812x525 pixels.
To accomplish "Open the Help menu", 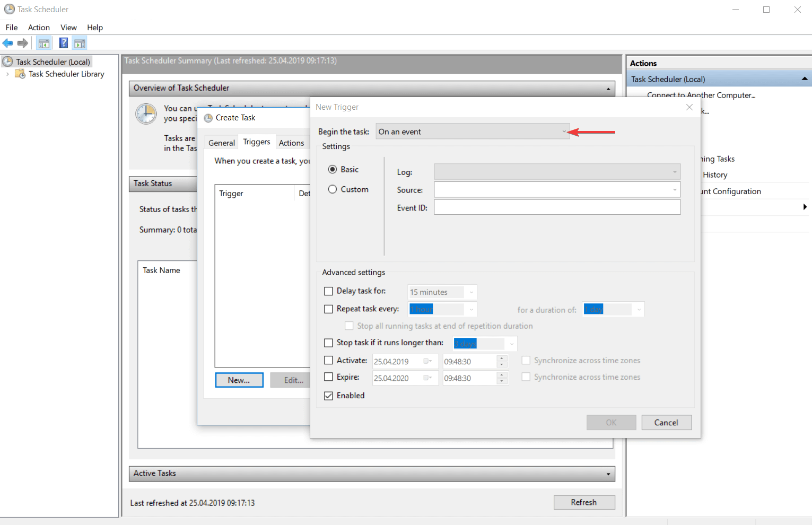I will 95,28.
